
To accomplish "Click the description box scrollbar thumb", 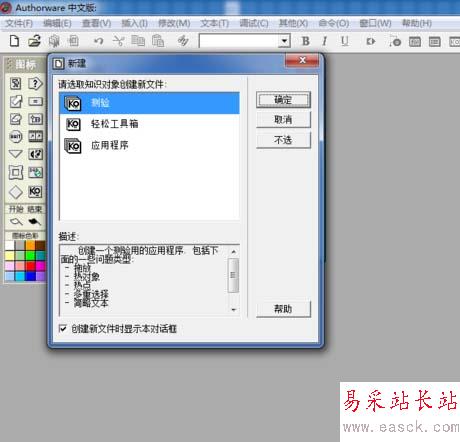I will [x=233, y=275].
